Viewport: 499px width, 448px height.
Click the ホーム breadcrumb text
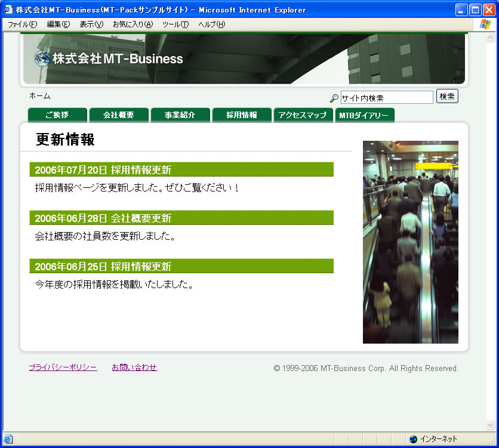(x=40, y=95)
